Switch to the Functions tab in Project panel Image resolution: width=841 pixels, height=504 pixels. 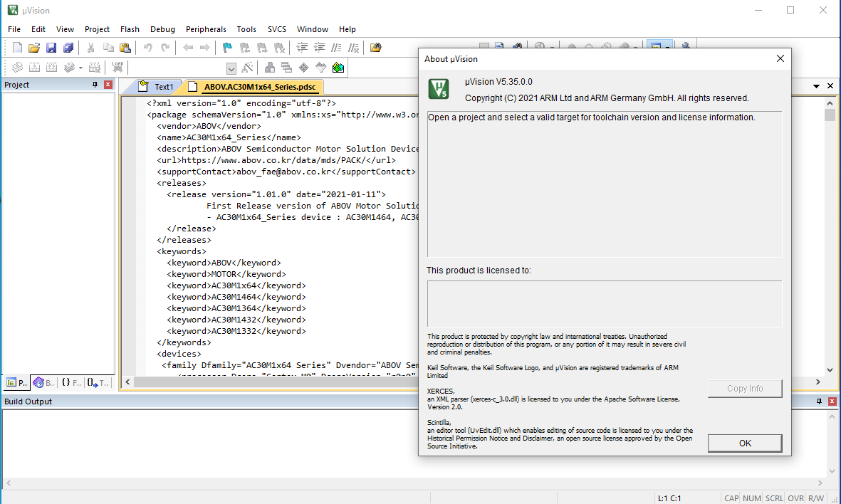click(x=70, y=382)
